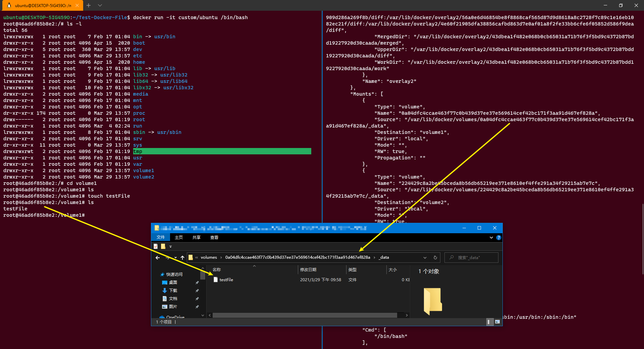Click the breadcrumb overflow double-chevron
This screenshot has height=349, width=644.
[197, 258]
